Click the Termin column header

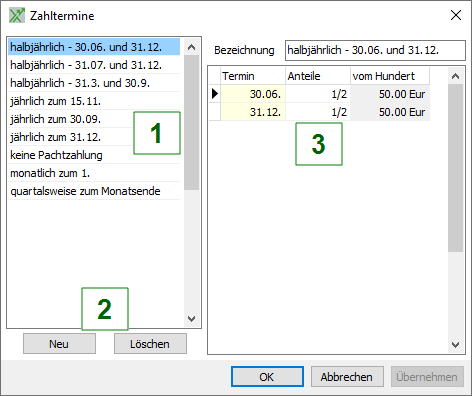[253, 76]
